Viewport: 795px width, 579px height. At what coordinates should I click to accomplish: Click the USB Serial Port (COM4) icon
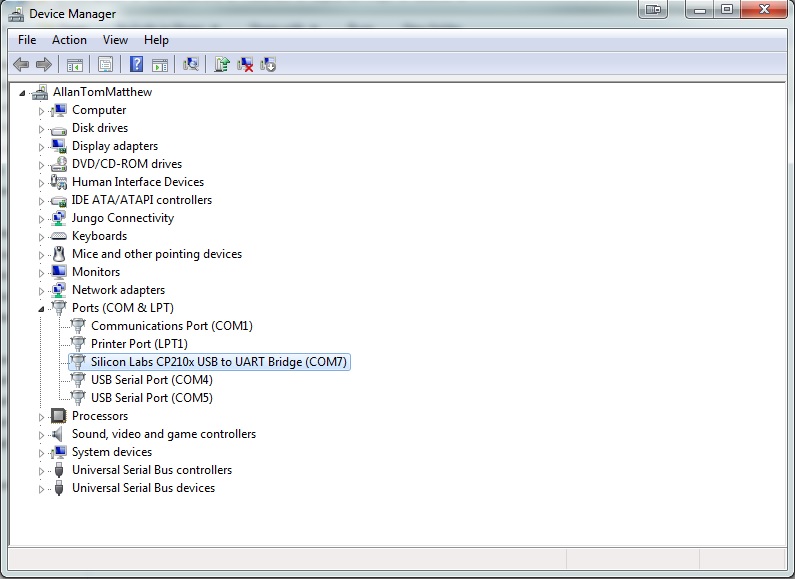click(78, 380)
